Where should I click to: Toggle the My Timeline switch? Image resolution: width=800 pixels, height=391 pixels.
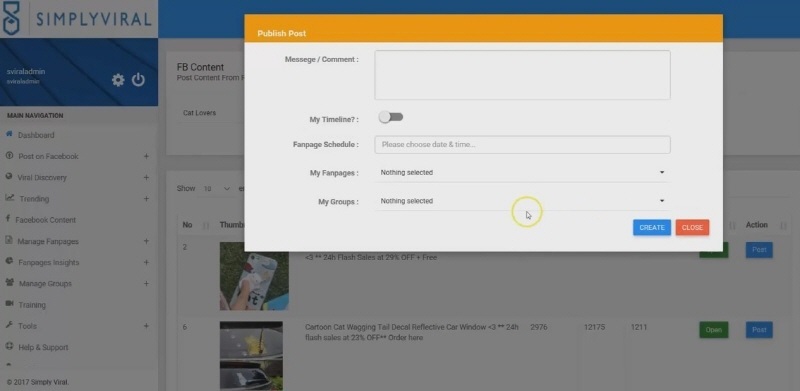(x=391, y=117)
